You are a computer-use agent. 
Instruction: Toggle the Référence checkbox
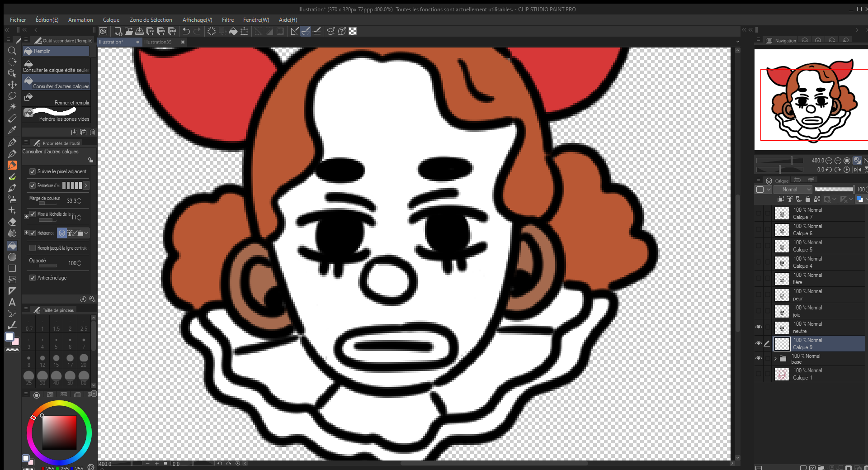tap(33, 233)
